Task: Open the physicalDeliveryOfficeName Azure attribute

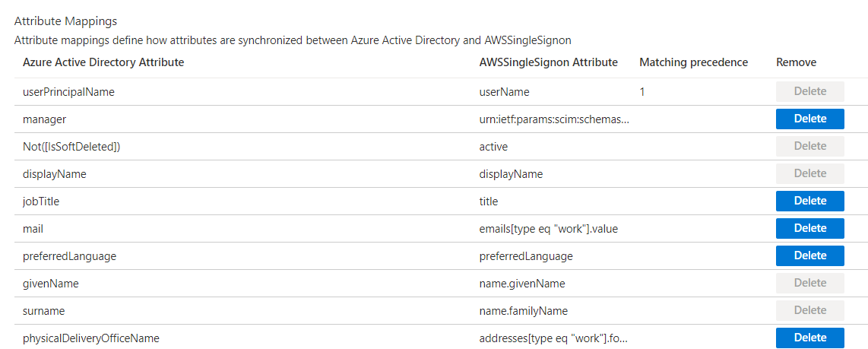Action: pos(91,338)
